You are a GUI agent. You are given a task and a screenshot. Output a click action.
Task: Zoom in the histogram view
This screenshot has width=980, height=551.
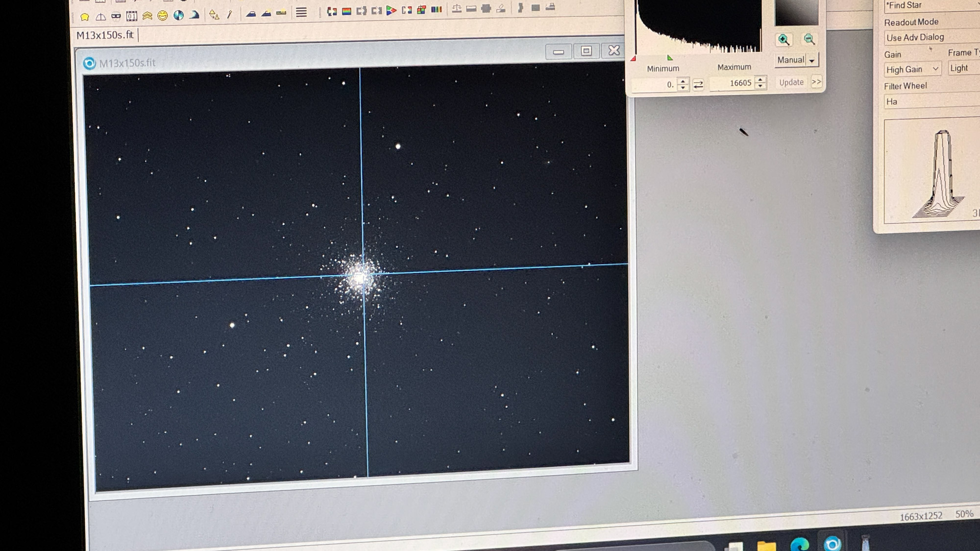(784, 40)
